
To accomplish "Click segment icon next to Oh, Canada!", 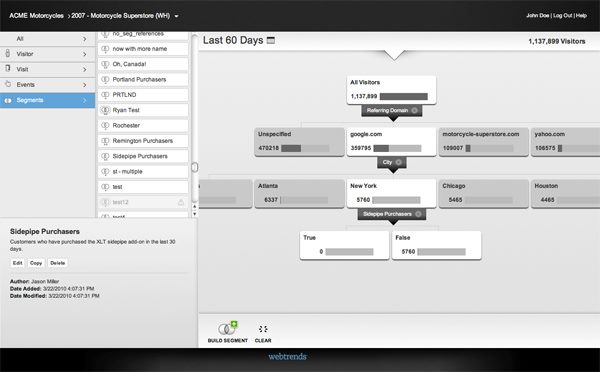I will 105,64.
